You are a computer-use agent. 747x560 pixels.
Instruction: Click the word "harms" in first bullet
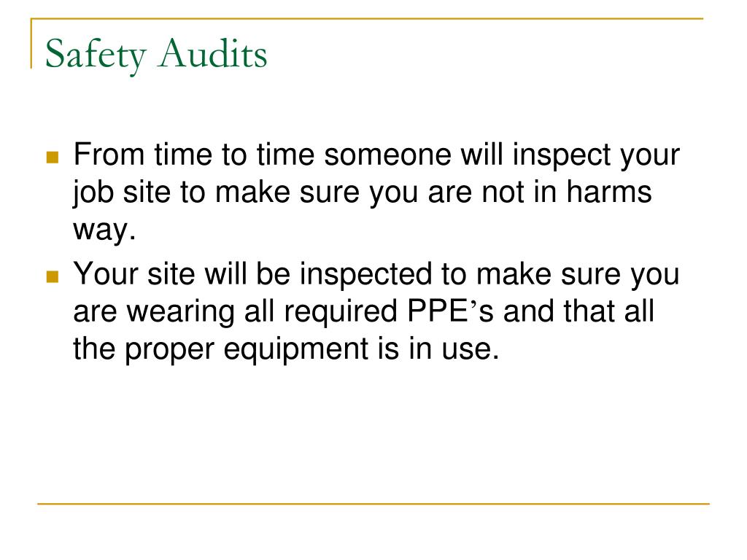(x=609, y=192)
